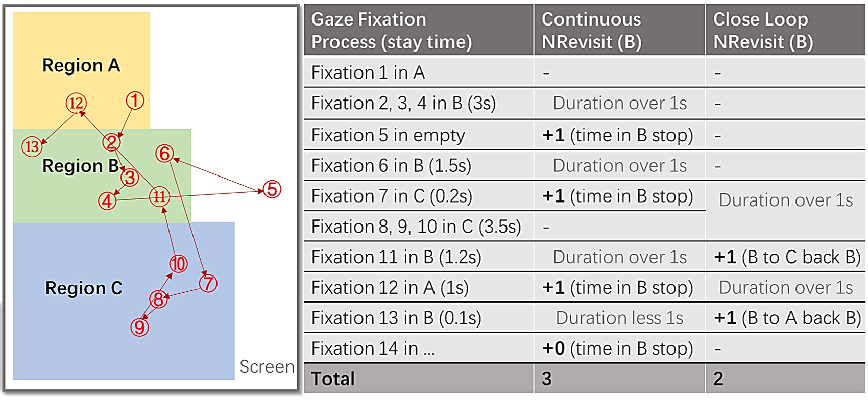Select fixation marker 10 in Region C
868x402 pixels.
(179, 264)
